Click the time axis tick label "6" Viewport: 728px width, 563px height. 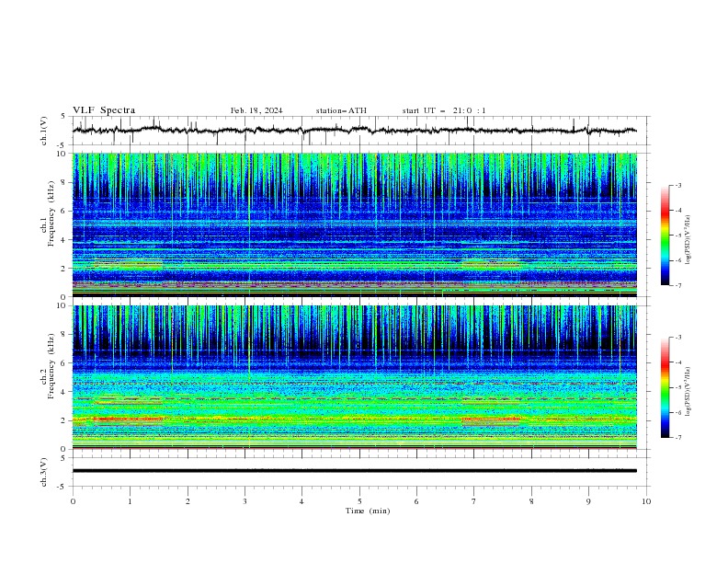pyautogui.click(x=416, y=501)
